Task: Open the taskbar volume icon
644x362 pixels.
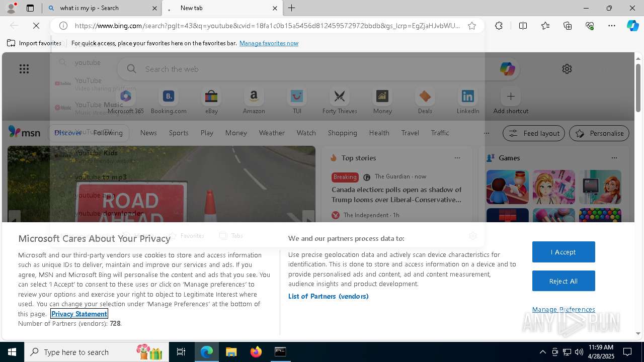Action: (x=579, y=352)
